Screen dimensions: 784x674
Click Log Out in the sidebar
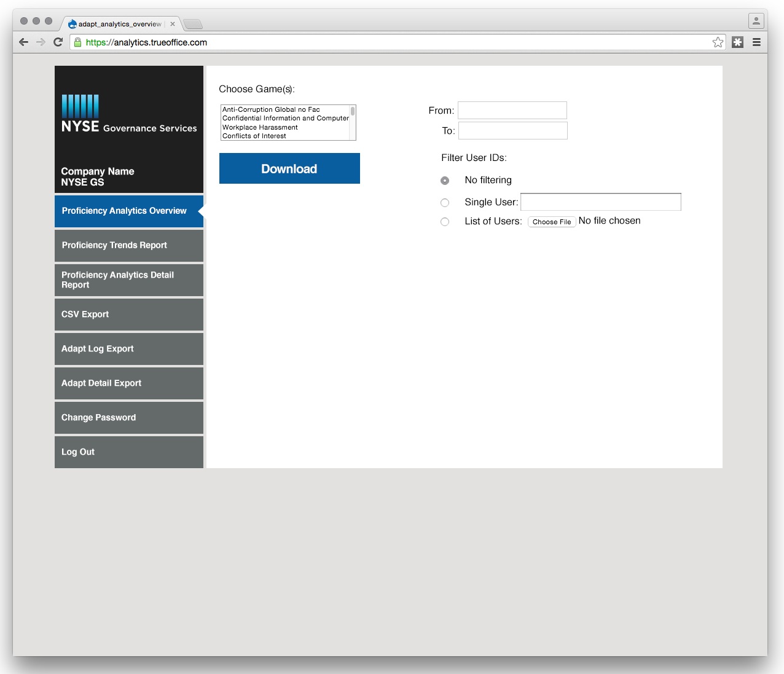(x=129, y=452)
